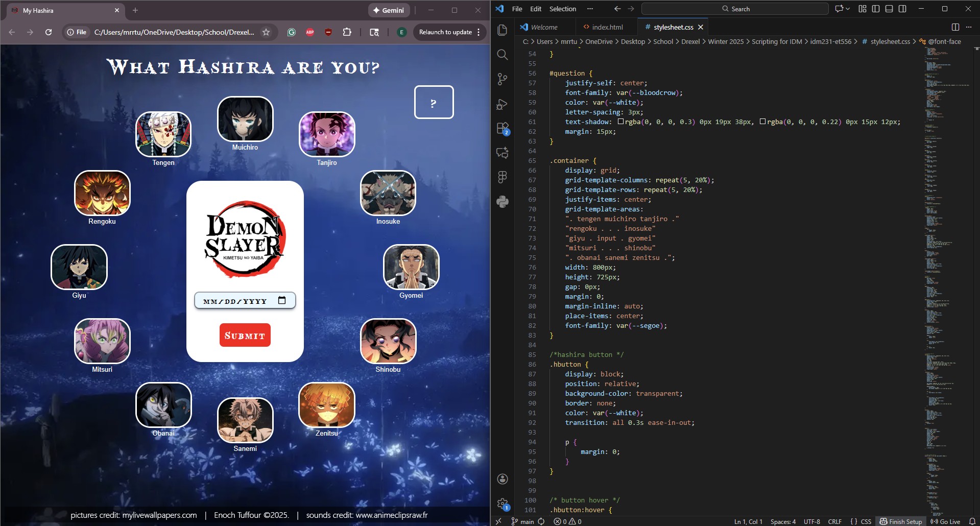Image resolution: width=980 pixels, height=526 pixels.
Task: Open the chat dropdown arrow in title bar
Action: (848, 9)
